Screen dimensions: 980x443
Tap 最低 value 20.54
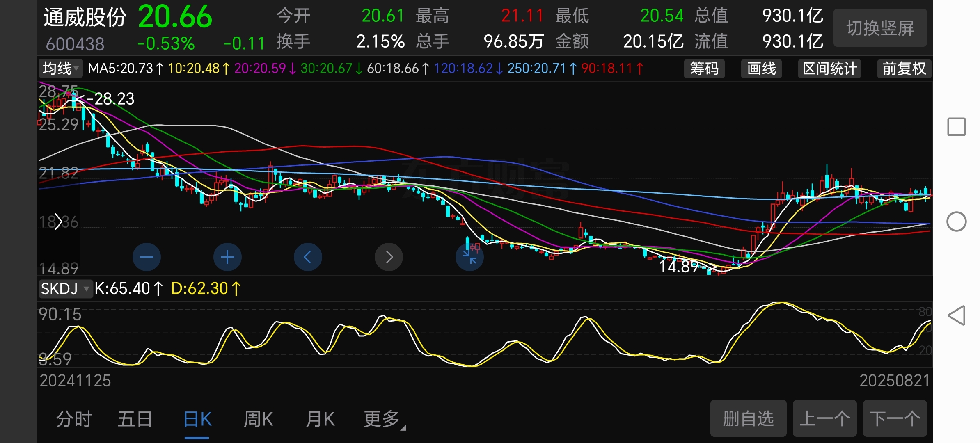click(662, 16)
